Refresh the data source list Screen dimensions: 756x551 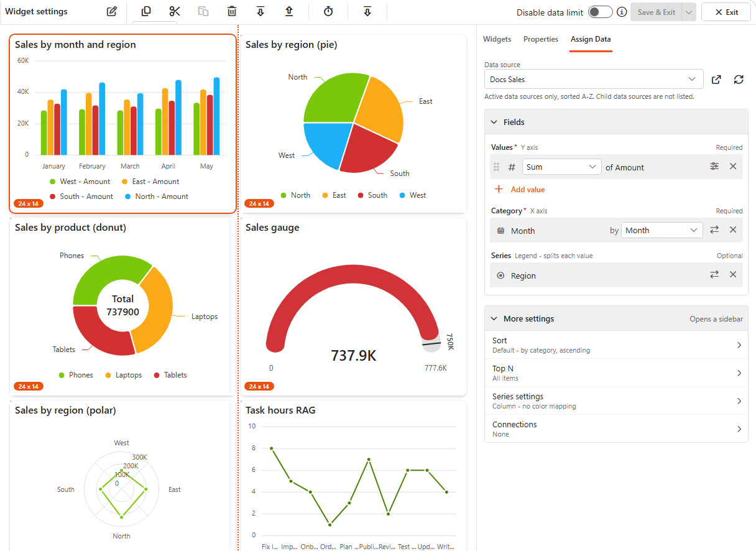click(739, 80)
